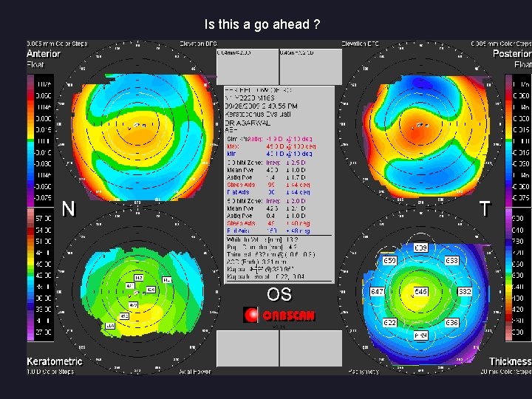This screenshot has width=532, height=399.
Task: Click the temporal "T" marker
Action: [x=485, y=208]
